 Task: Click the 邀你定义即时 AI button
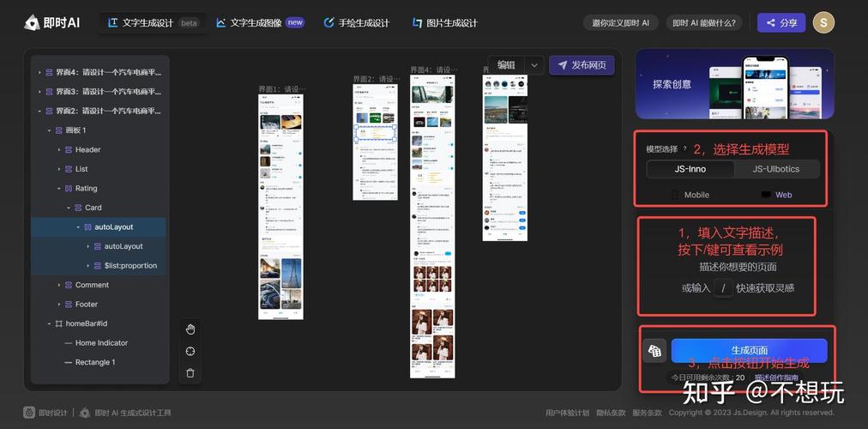(x=621, y=22)
